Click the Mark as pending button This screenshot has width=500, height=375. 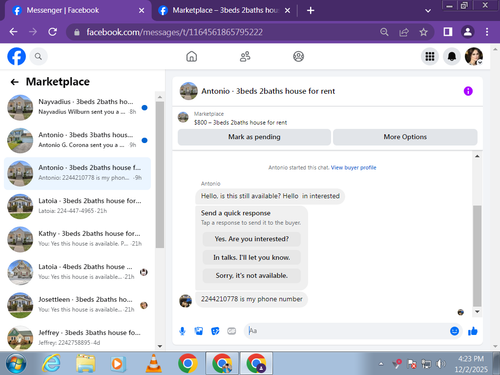click(254, 137)
